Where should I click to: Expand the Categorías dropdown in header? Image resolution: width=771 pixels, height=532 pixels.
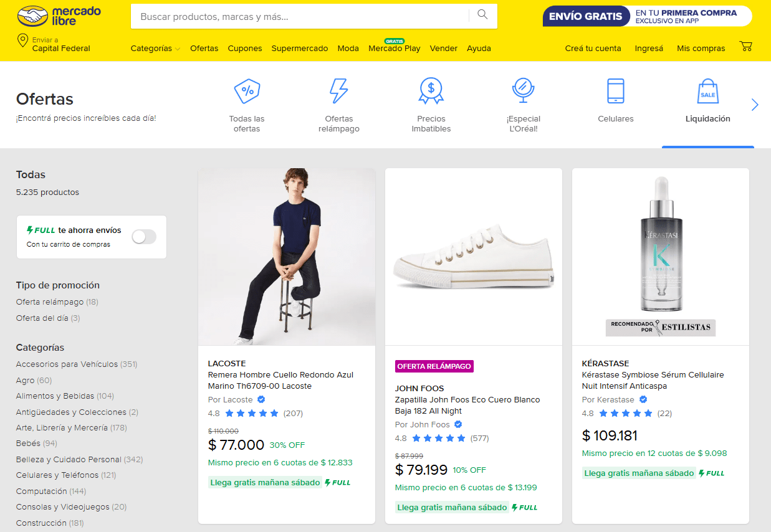[x=155, y=49]
